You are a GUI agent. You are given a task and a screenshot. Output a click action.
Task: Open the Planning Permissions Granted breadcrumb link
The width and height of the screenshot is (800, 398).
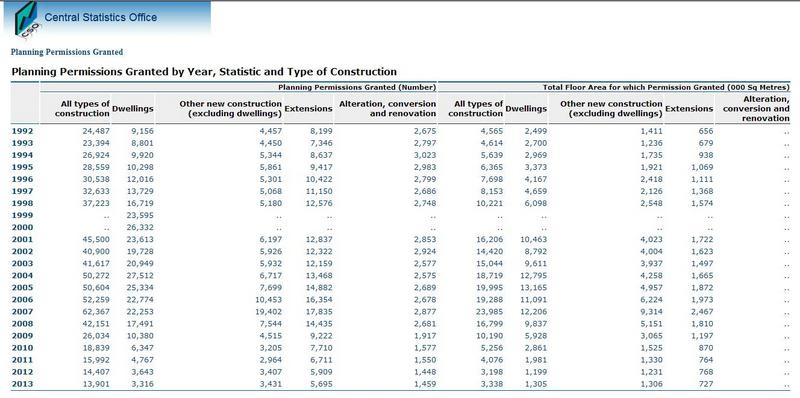click(x=67, y=52)
